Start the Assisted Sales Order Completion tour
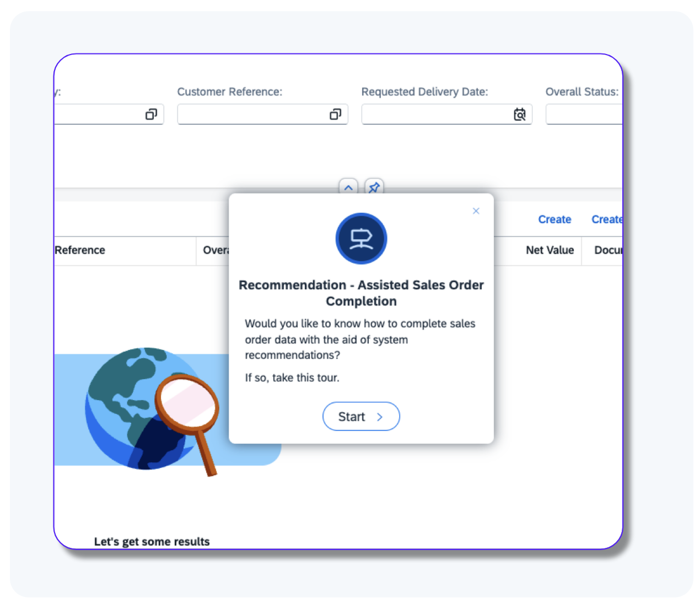The height and width of the screenshot is (609, 700). point(361,417)
